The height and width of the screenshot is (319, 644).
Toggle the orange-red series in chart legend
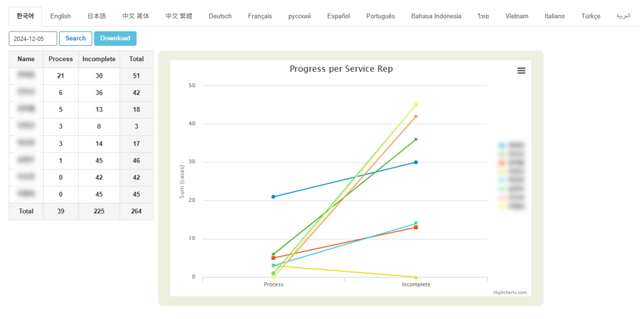pyautogui.click(x=511, y=163)
